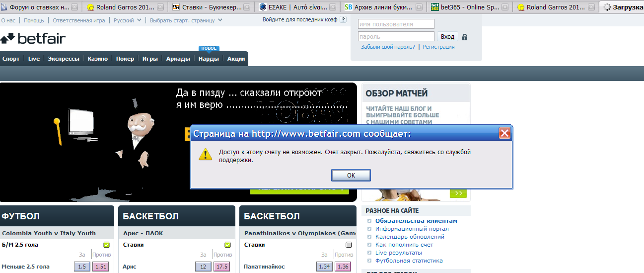Switch to the Загрузка tab
This screenshot has height=273, width=644.
[622, 7]
